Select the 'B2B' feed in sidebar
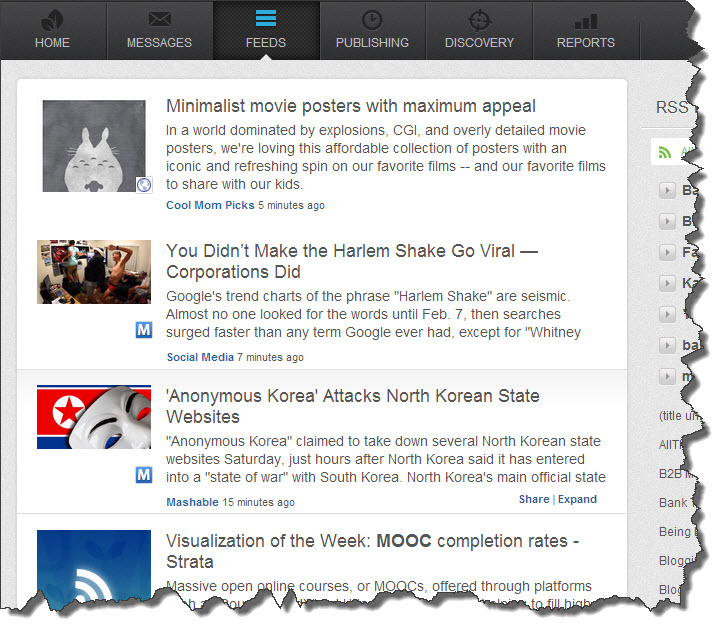 pyautogui.click(x=676, y=474)
